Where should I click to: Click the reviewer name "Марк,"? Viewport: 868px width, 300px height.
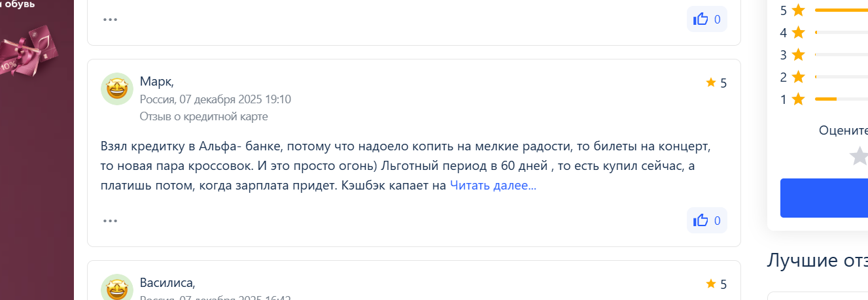(x=157, y=82)
